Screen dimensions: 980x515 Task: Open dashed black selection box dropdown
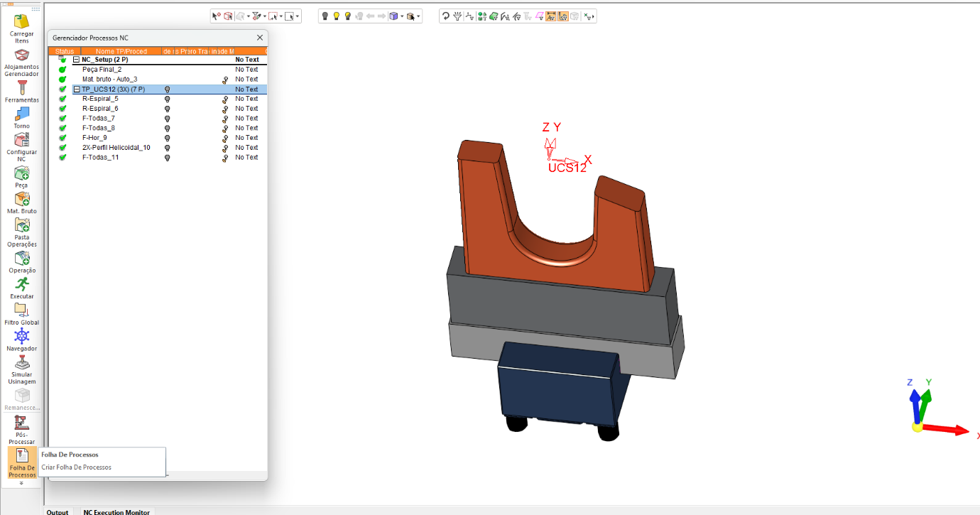(x=298, y=16)
